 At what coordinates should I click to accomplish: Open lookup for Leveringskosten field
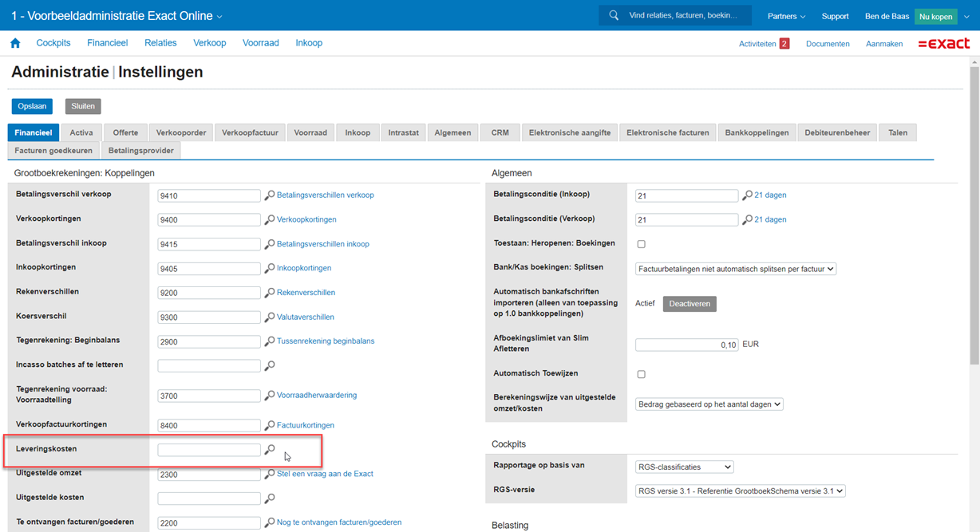point(270,450)
